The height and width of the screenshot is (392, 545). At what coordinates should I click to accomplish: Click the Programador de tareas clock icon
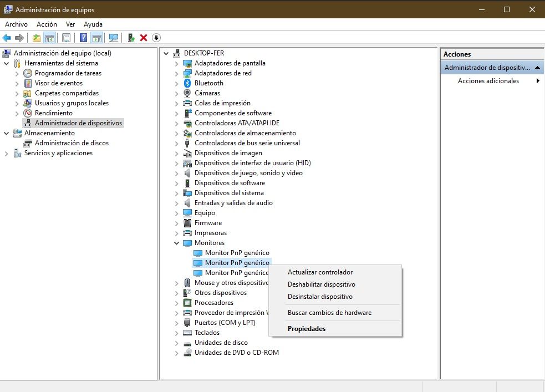28,73
